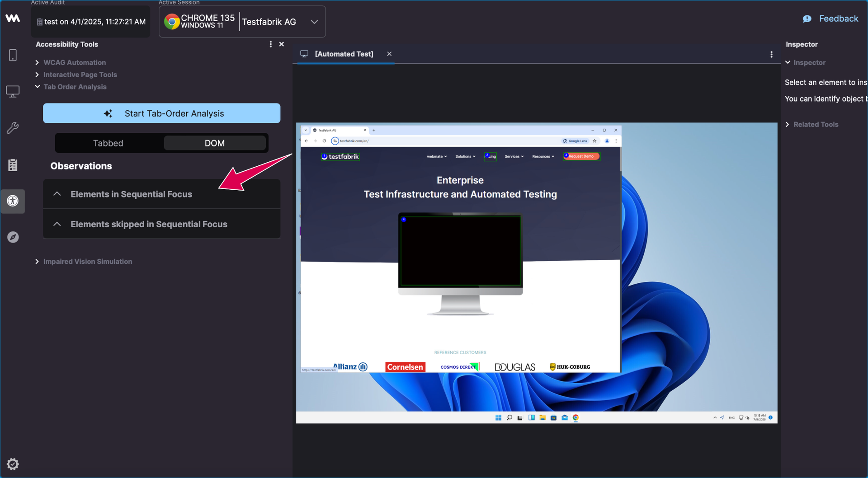868x478 pixels.
Task: Open Microsoft Store from the taskbar
Action: coord(553,417)
